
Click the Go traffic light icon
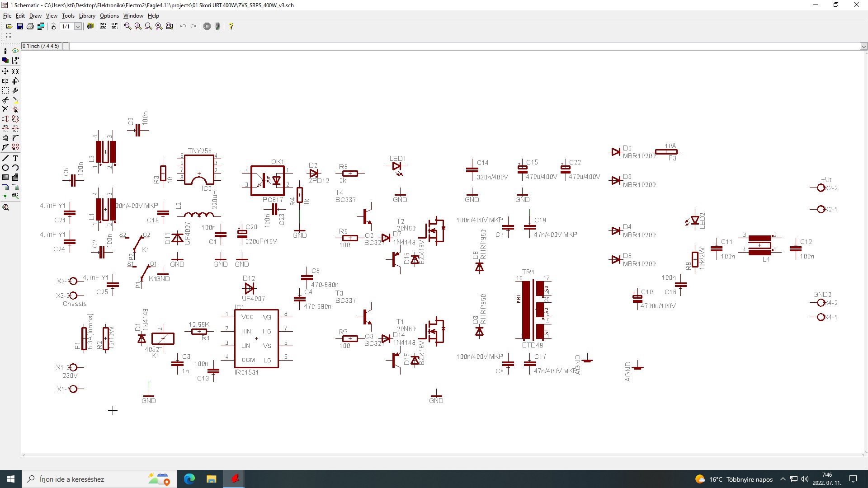(x=217, y=26)
